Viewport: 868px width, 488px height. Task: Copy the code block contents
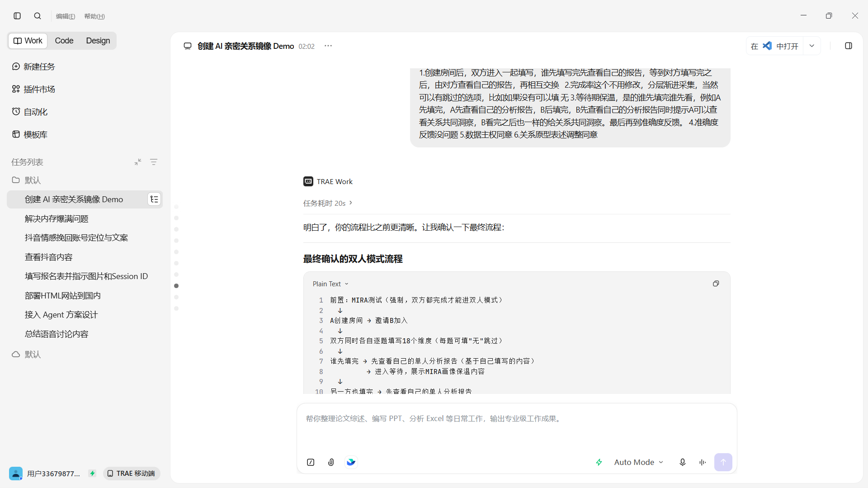click(x=716, y=284)
